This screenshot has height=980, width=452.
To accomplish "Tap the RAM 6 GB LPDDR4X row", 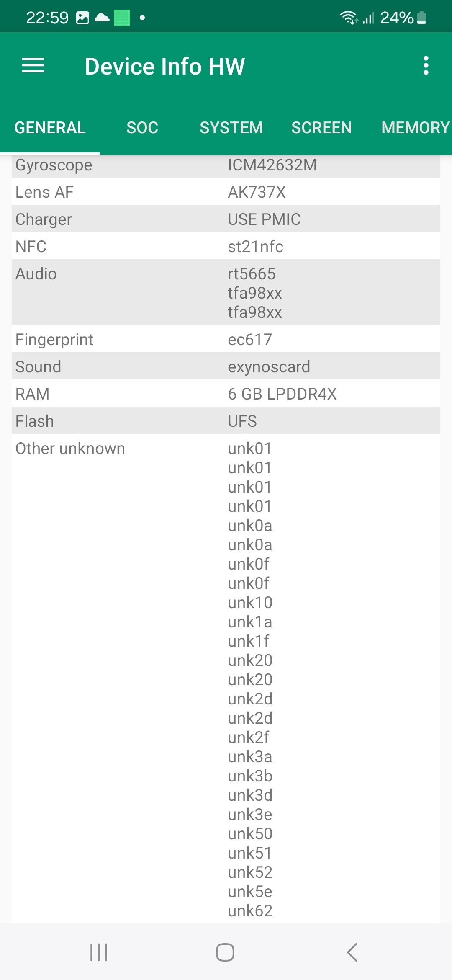I will [226, 394].
